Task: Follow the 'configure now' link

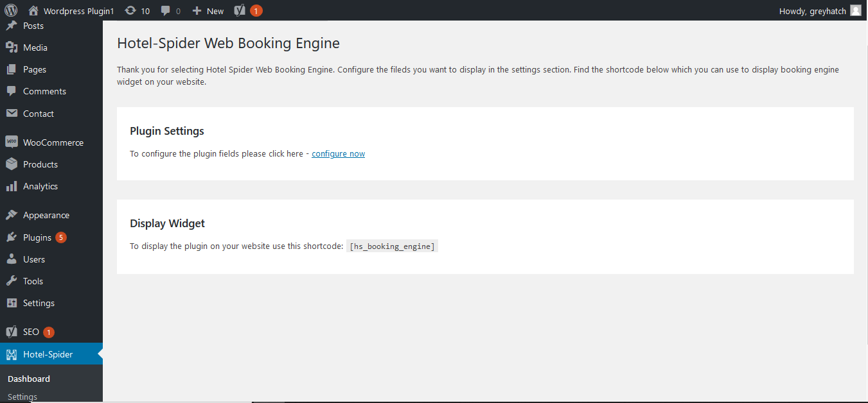Action: click(x=338, y=154)
